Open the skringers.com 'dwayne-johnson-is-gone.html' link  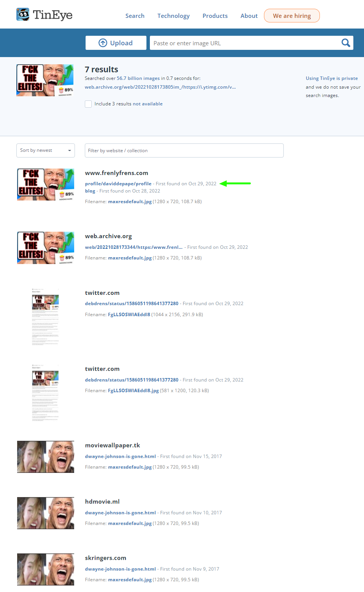[x=121, y=569]
